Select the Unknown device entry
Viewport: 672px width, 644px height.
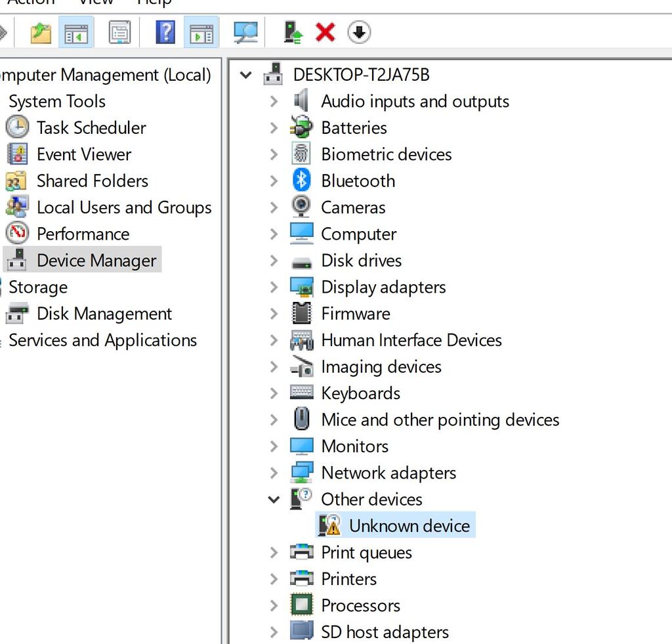tap(409, 525)
